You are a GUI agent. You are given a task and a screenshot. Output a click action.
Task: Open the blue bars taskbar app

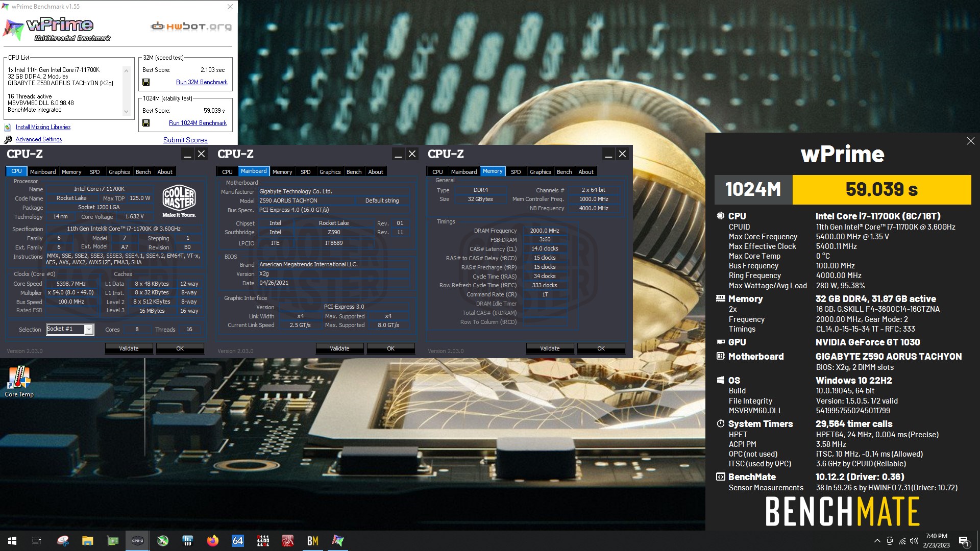(x=188, y=541)
